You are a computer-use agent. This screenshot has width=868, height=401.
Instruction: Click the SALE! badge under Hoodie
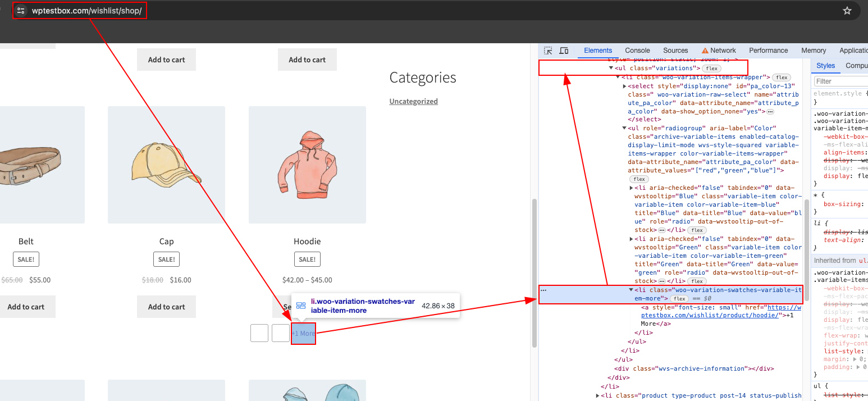pos(307,259)
